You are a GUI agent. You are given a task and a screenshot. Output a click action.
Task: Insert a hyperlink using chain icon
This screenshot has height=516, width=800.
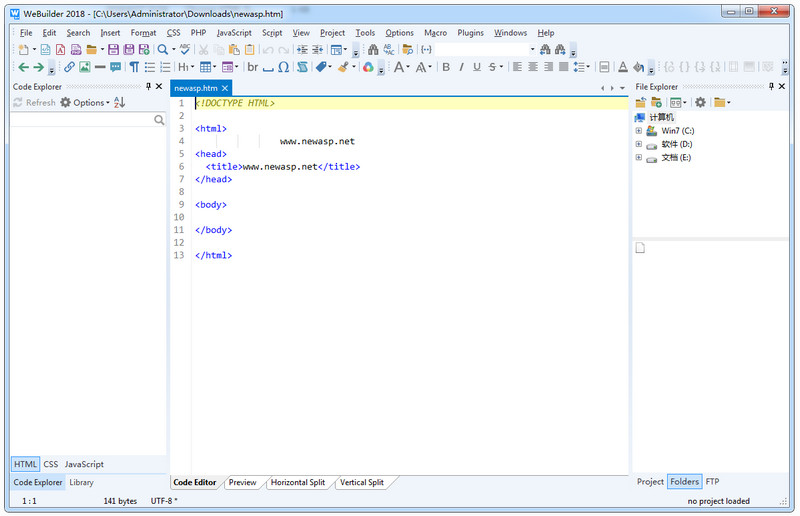[x=69, y=67]
